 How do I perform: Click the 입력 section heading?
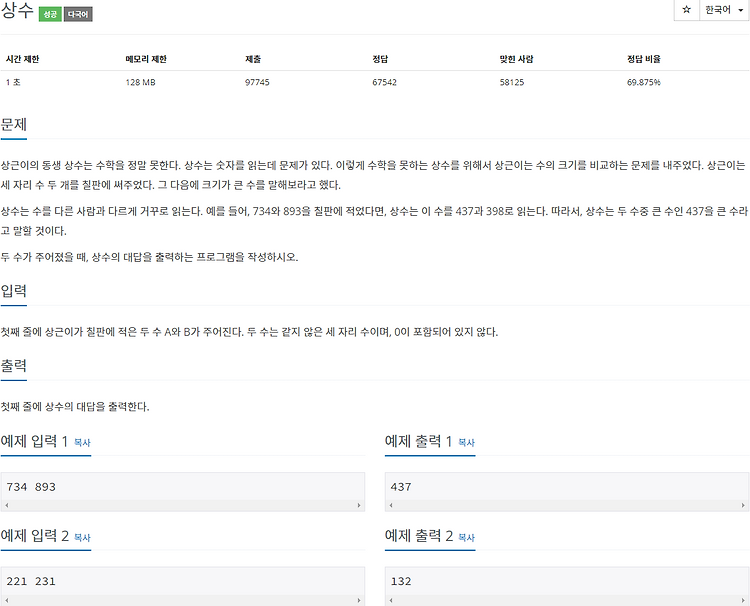13,291
